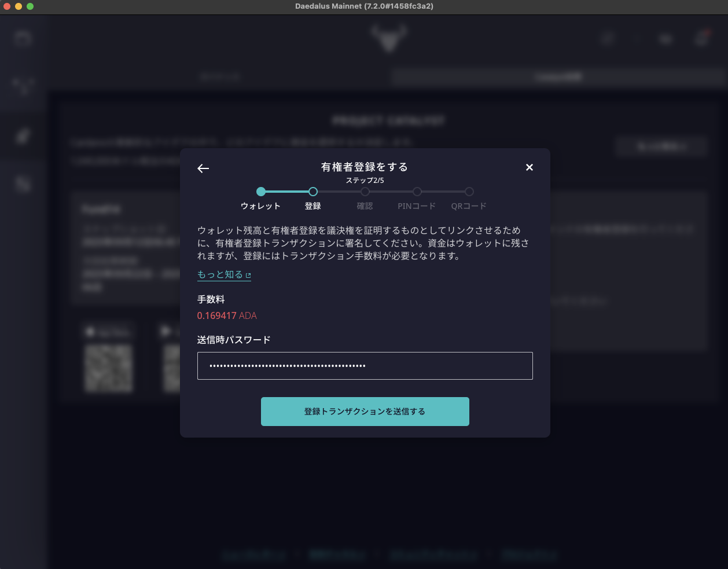Click the progress line between 登録 and 確認
The image size is (728, 569).
pyautogui.click(x=339, y=191)
